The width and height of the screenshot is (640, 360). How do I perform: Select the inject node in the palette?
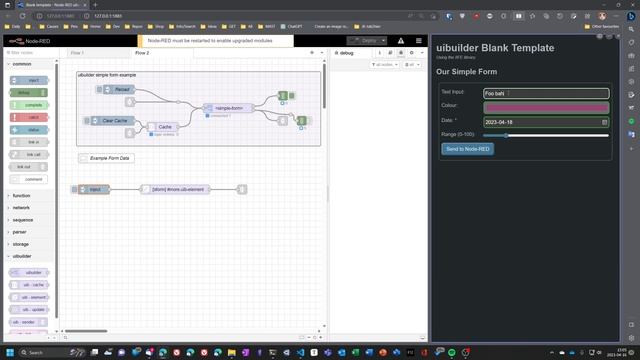pyautogui.click(x=29, y=80)
